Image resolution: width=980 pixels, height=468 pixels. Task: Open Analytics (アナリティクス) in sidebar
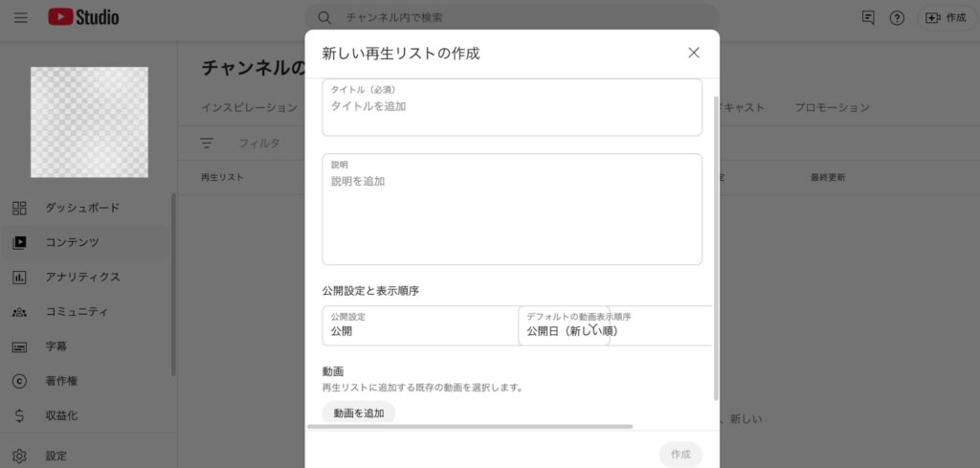tap(82, 277)
